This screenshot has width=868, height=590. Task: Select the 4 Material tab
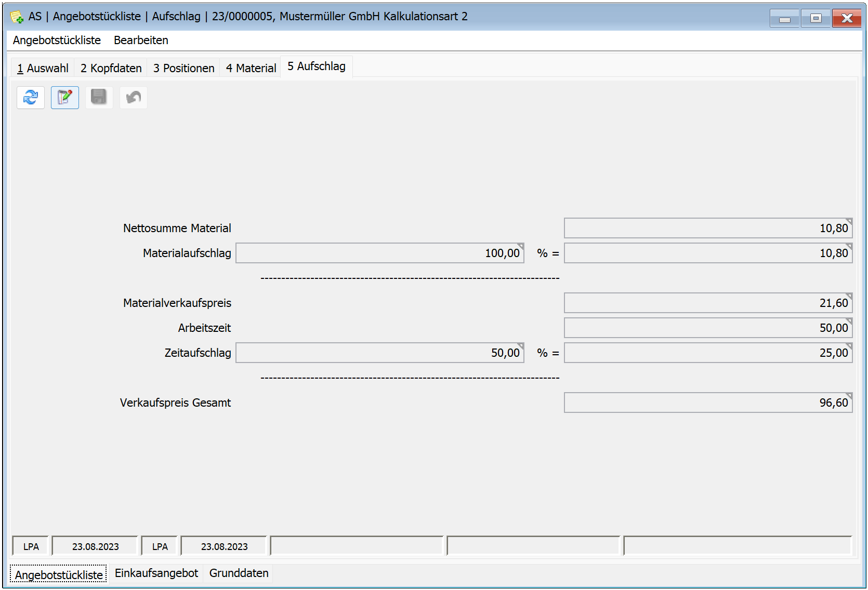(x=251, y=68)
